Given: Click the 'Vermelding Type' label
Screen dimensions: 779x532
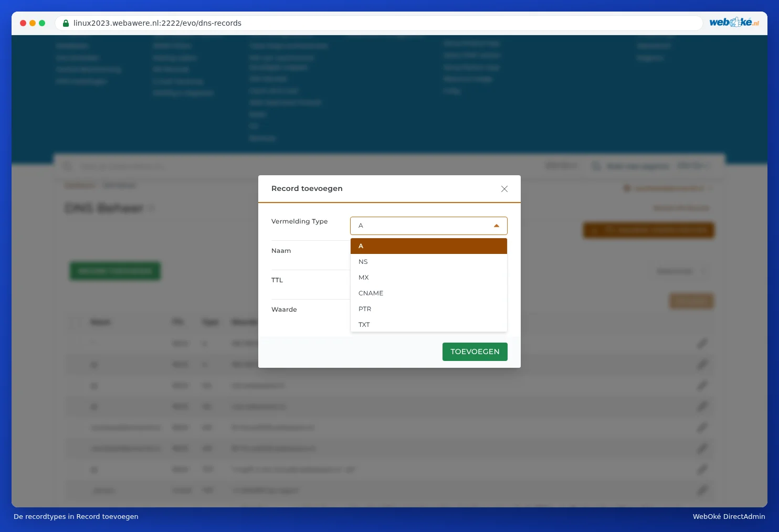Looking at the screenshot, I should [x=299, y=221].
